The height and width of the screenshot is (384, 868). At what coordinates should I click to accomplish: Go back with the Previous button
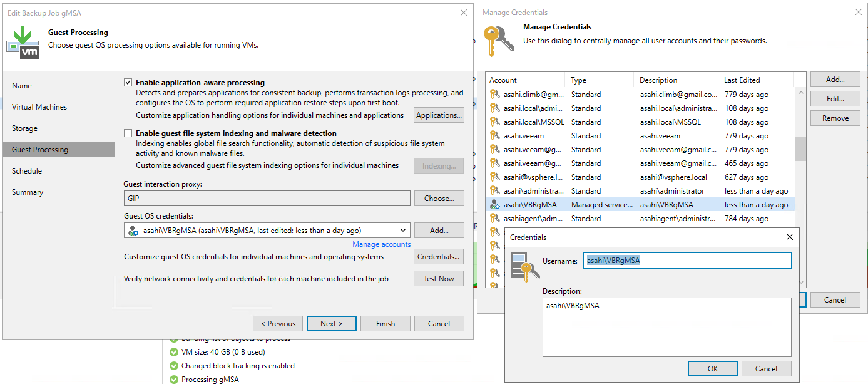pyautogui.click(x=278, y=324)
